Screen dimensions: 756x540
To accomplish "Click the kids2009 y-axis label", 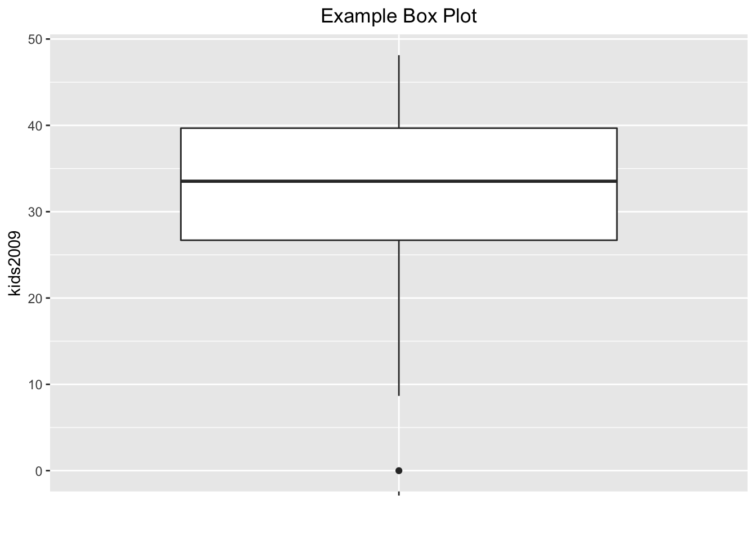I will (x=15, y=263).
